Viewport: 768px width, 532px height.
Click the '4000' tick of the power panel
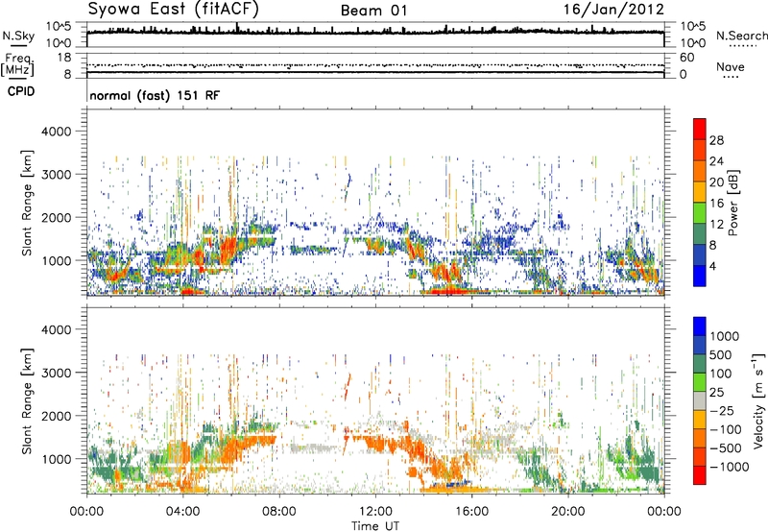(56, 132)
